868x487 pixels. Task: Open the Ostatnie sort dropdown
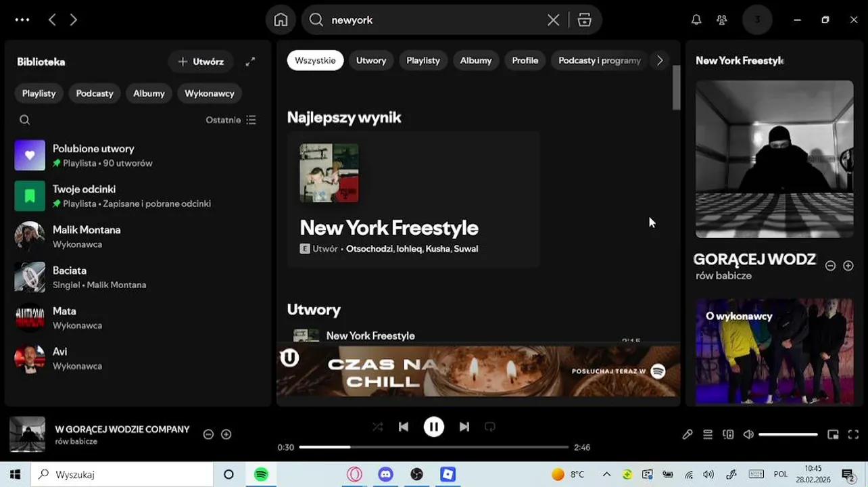pyautogui.click(x=231, y=120)
